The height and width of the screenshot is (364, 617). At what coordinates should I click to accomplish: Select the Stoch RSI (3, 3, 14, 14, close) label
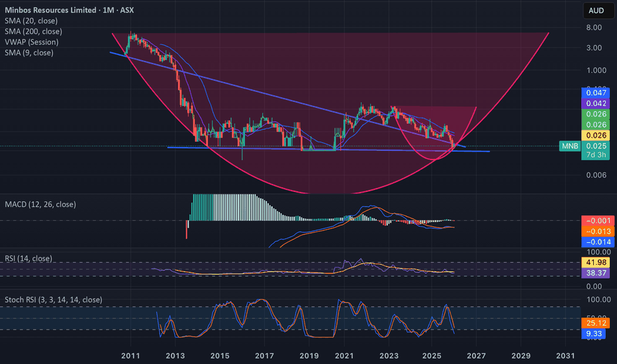[x=54, y=300]
